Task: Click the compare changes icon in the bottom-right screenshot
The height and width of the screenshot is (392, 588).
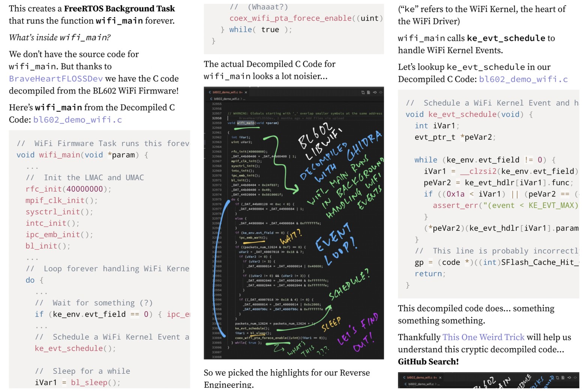Action: 557,377
